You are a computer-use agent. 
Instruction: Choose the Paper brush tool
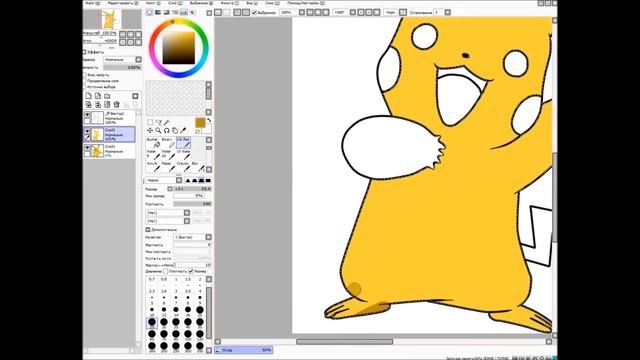168,166
